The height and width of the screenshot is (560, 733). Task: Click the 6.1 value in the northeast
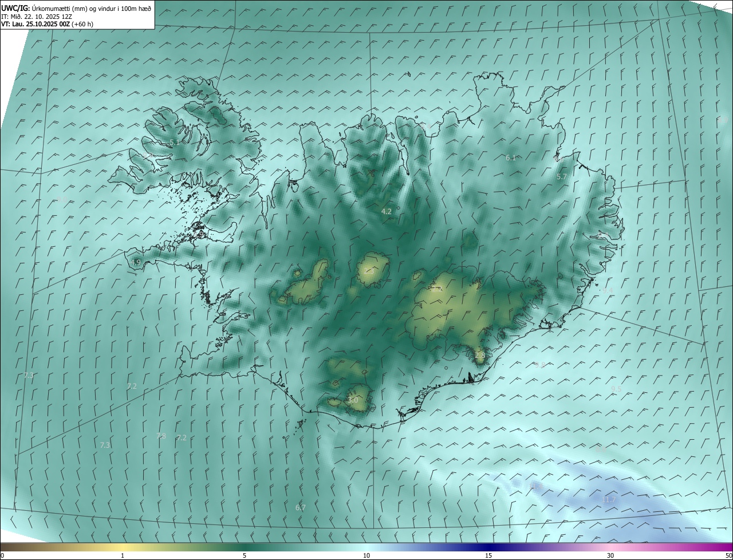click(511, 157)
